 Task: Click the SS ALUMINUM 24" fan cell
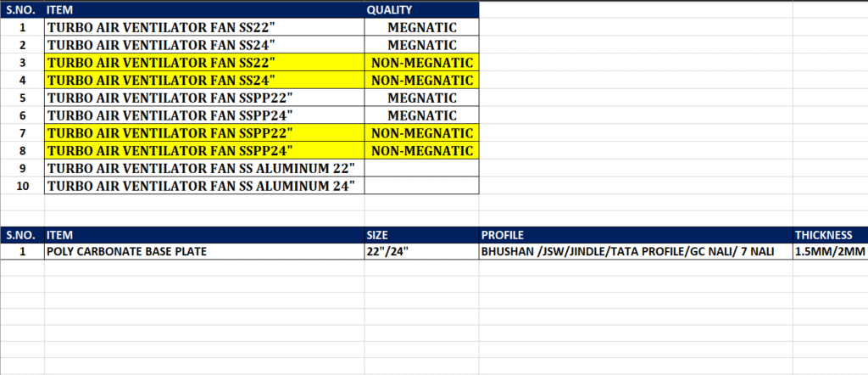tap(203, 186)
